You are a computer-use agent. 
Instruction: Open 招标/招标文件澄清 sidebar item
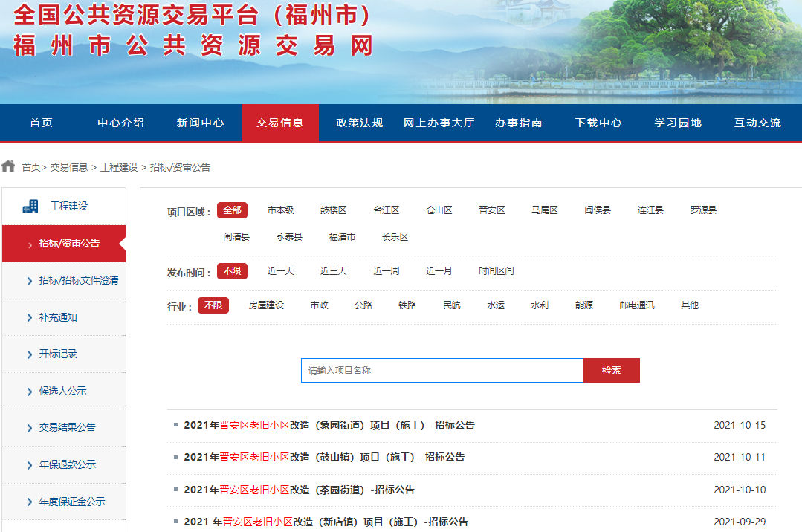(64, 280)
